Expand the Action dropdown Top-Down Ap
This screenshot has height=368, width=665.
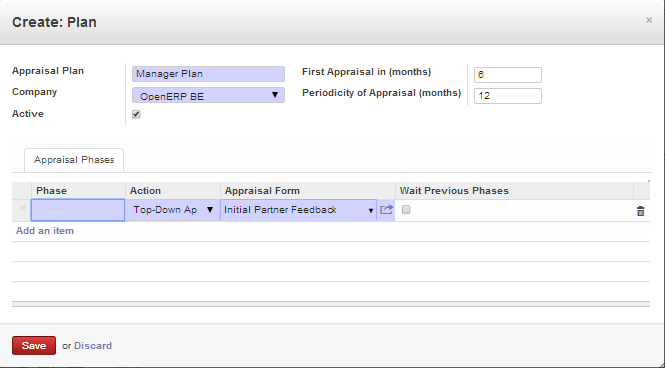[x=173, y=210]
